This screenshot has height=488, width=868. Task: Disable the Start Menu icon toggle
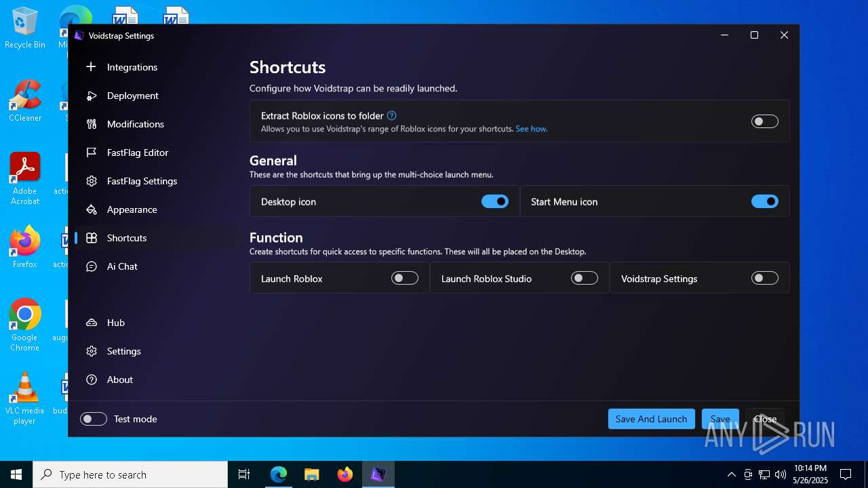[765, 201]
